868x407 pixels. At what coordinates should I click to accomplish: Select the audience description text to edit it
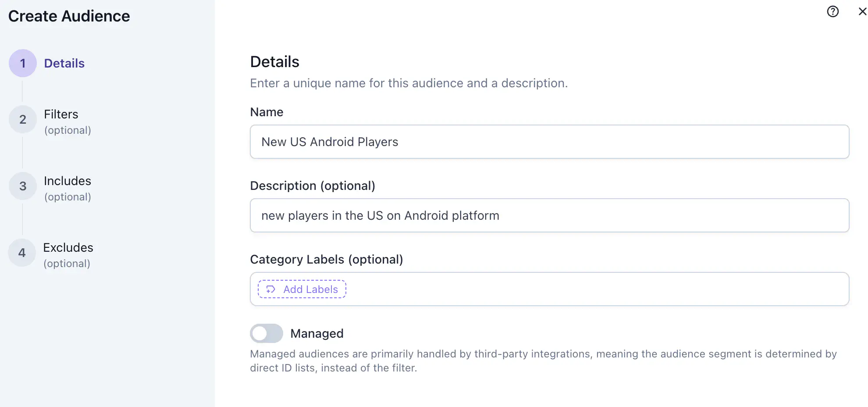tap(380, 215)
